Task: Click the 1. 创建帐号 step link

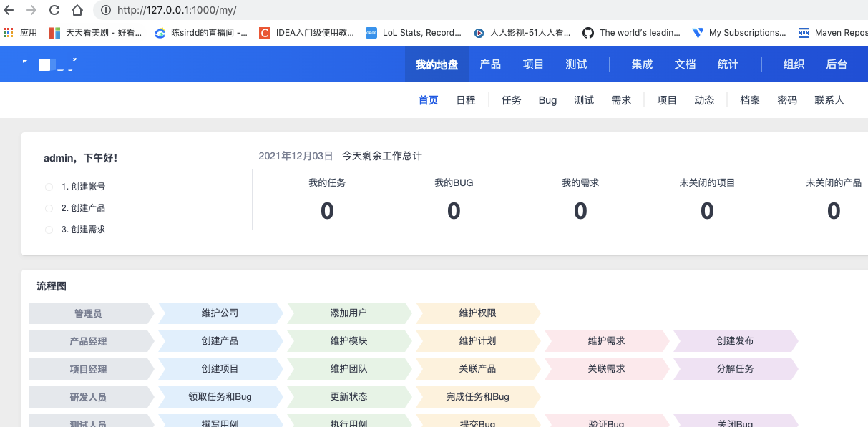Action: coord(83,187)
